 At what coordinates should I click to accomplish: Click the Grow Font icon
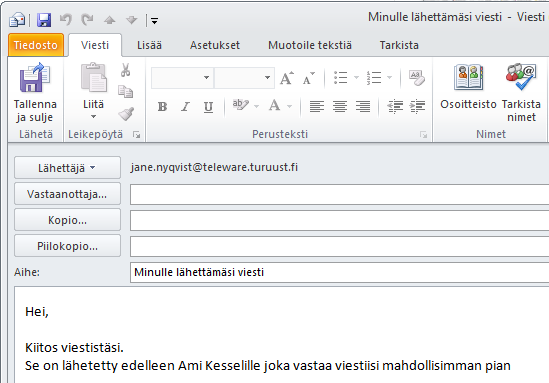(287, 78)
